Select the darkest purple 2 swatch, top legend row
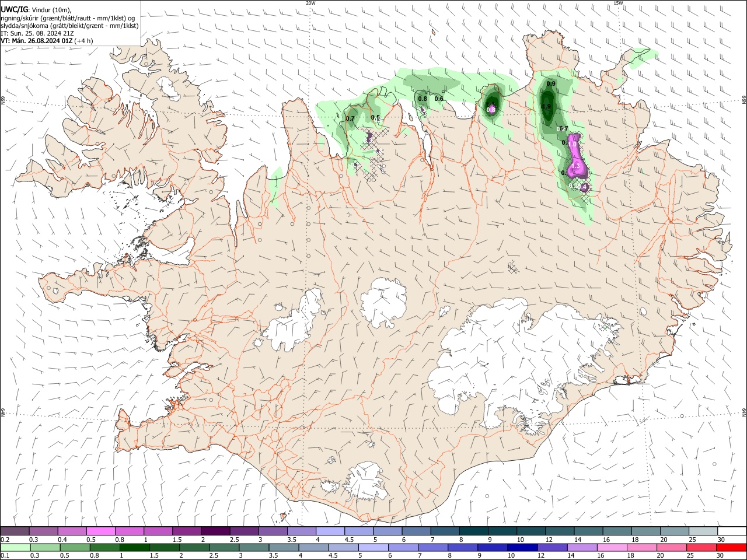The width and height of the screenshot is (747, 560). coord(215,531)
